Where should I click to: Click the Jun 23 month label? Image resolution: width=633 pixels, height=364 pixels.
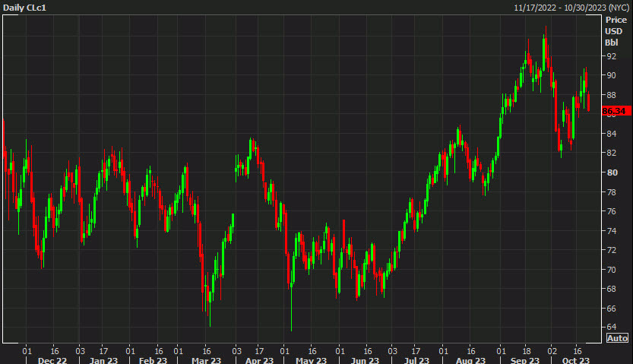(365, 360)
